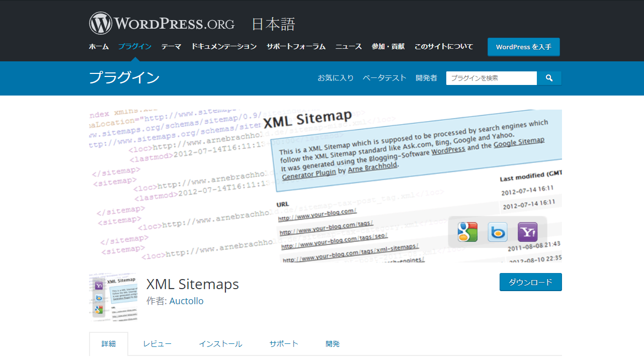Switch to the 開発 tab
The image size is (644, 362).
click(333, 344)
